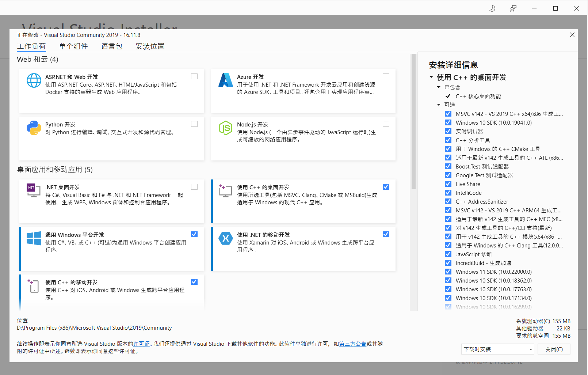Image resolution: width=588 pixels, height=375 pixels.
Task: Uncheck the Universal Windows Platform workload
Action: 194,234
